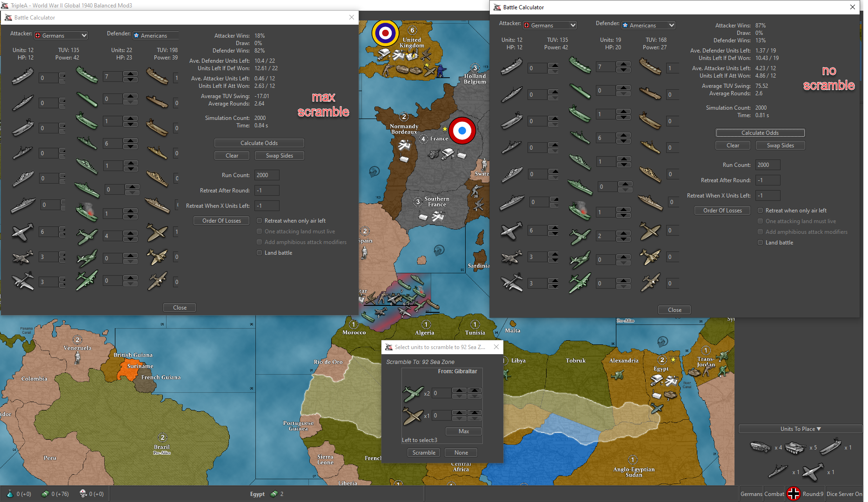Screen dimensions: 868x502
Task: Select the tank unit in Units To Place
Action: [795, 447]
